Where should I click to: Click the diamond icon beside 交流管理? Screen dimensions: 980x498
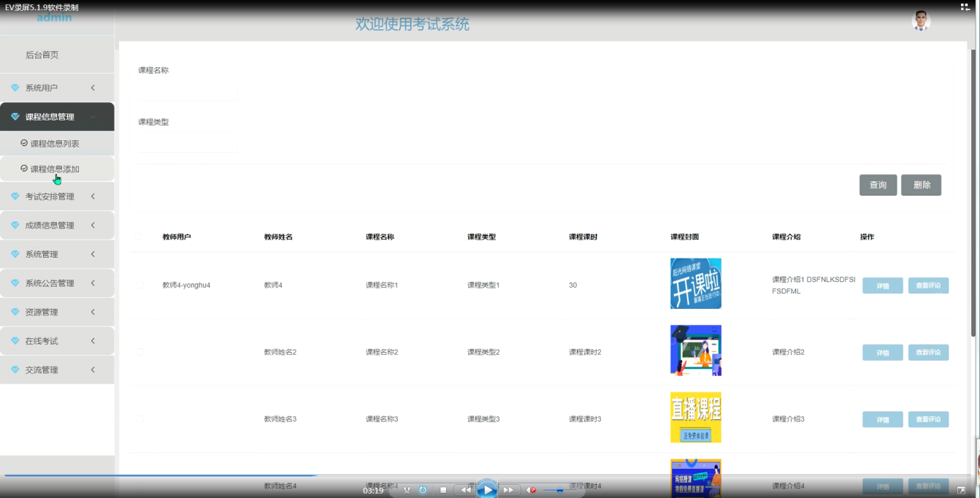tap(15, 370)
